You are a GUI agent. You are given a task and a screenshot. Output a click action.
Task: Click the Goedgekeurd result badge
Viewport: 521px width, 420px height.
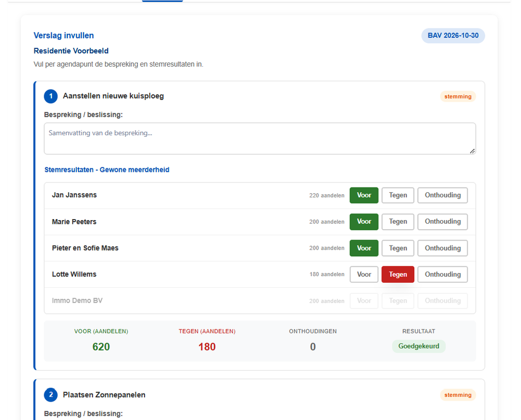pyautogui.click(x=419, y=346)
